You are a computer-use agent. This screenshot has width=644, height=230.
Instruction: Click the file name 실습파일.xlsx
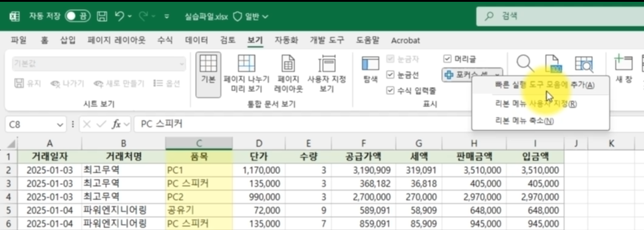(206, 17)
